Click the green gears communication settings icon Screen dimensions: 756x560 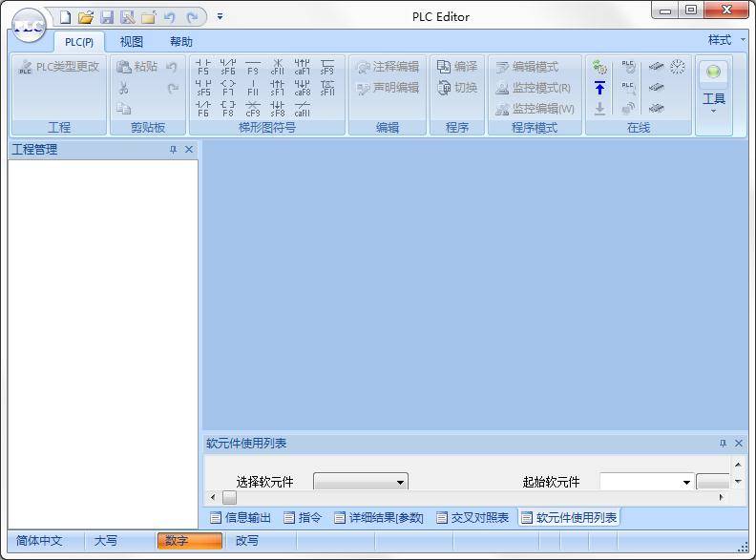coord(599,67)
